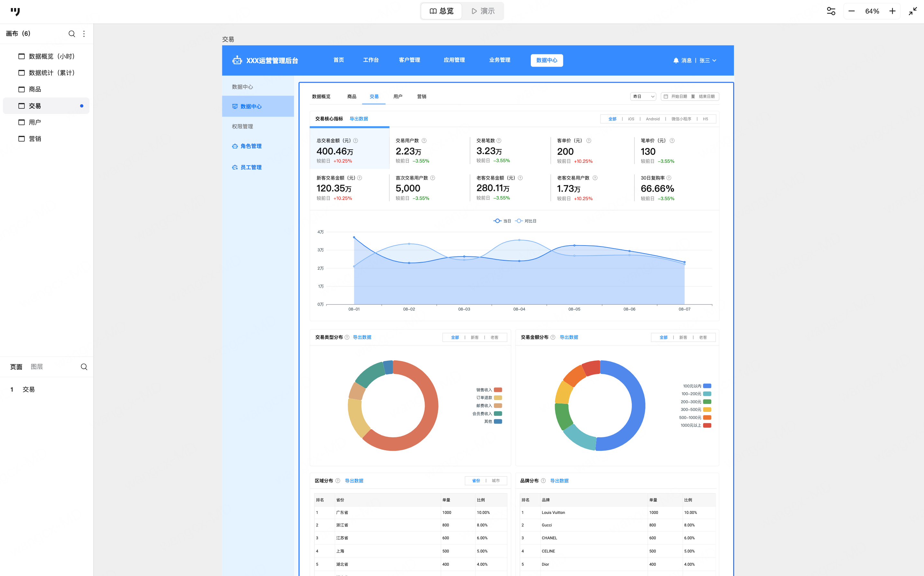Click help icon next to 总交易金额
Screen dimensions: 924x576
(x=356, y=141)
